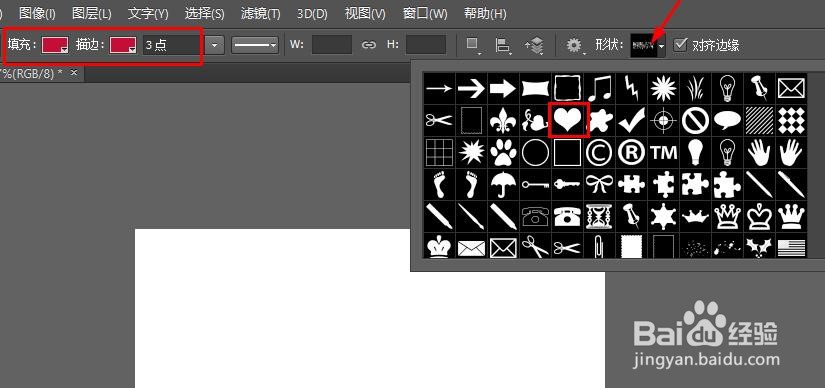Viewport: 825px width, 388px height.
Task: Choose the registered trademark R shape
Action: [x=632, y=153]
